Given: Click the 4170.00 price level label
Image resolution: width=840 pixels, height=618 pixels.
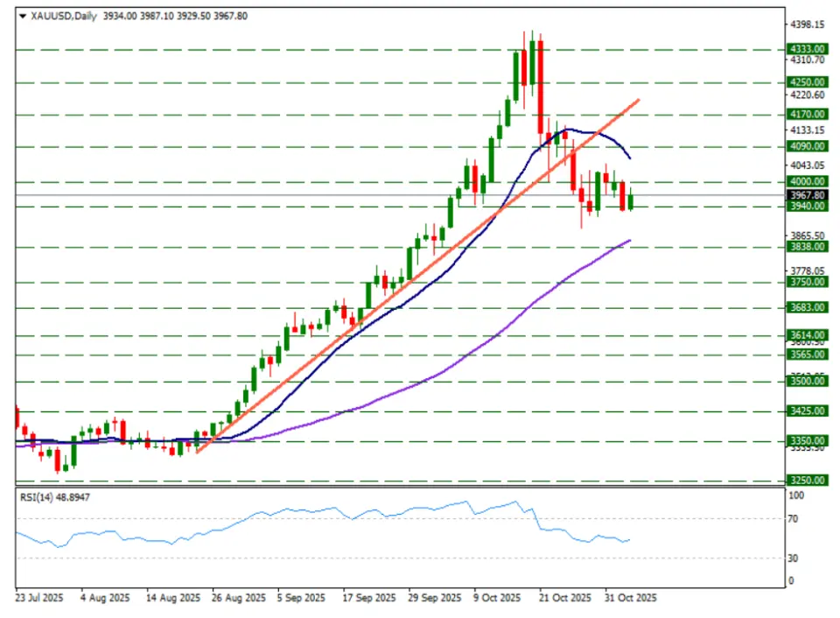Looking at the screenshot, I should point(808,115).
